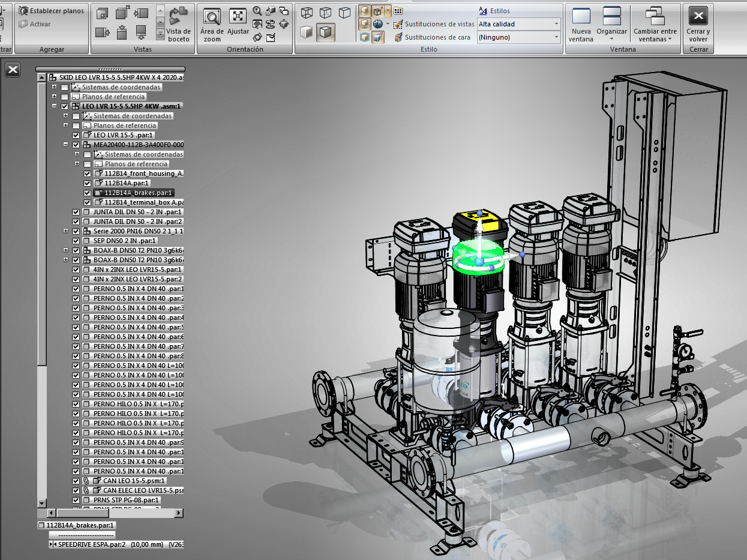Click the steering wheel origin knob on motor
This screenshot has height=560, width=747.
click(x=479, y=262)
